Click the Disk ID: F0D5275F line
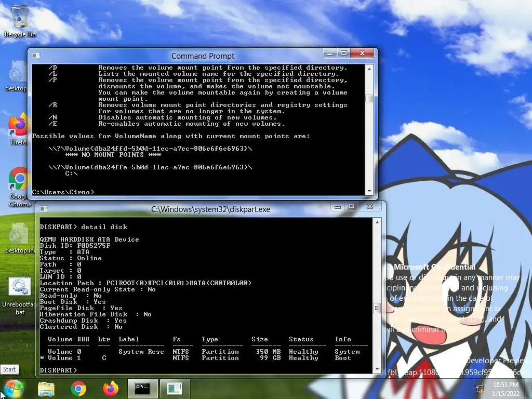The width and height of the screenshot is (532, 399). (75, 246)
